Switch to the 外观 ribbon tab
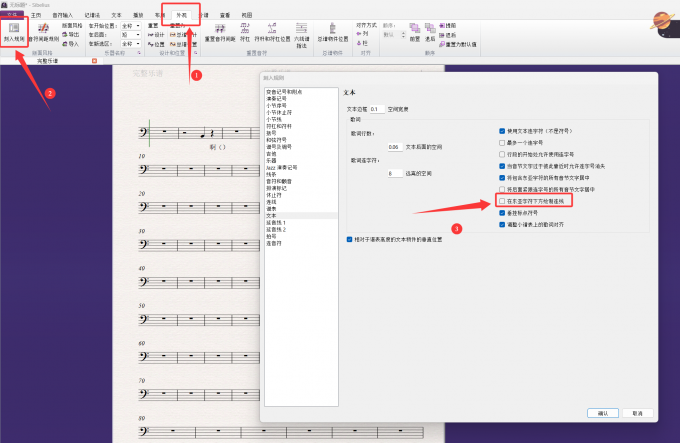Viewport: 680px width, 443px height. (181, 16)
